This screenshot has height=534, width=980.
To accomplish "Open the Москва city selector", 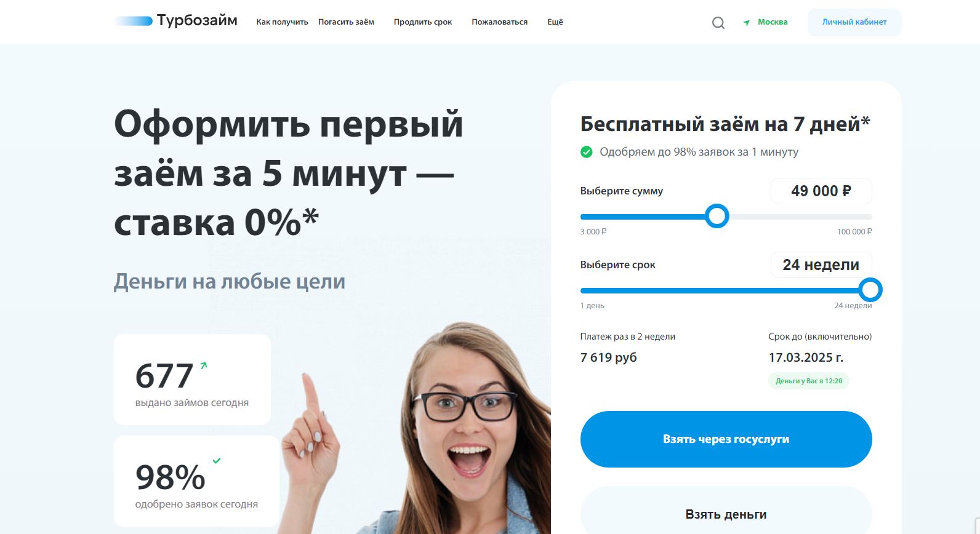I will (x=772, y=22).
